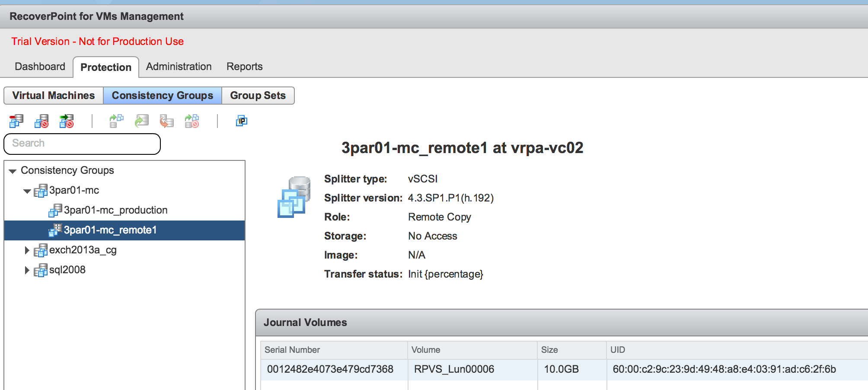868x390 pixels.
Task: Switch to Virtual Machines view
Action: tap(54, 96)
